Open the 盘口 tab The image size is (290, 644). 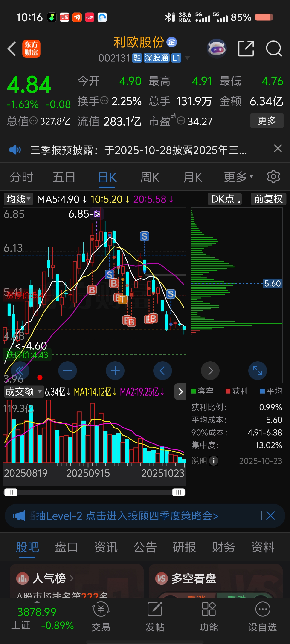[67, 547]
